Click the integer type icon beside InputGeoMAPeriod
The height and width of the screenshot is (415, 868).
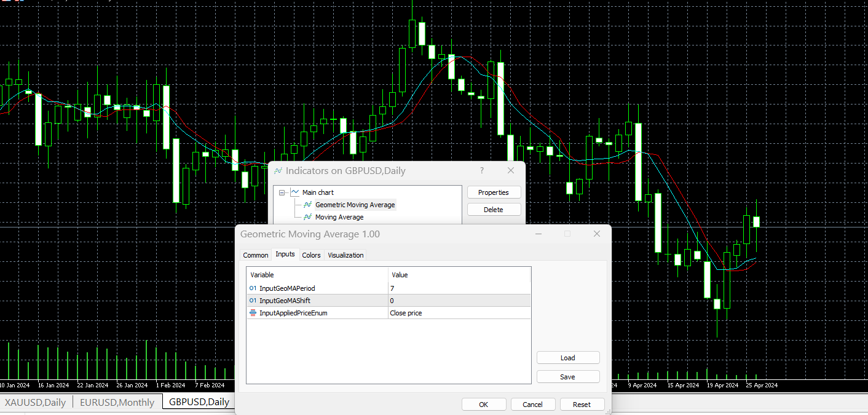pos(253,288)
